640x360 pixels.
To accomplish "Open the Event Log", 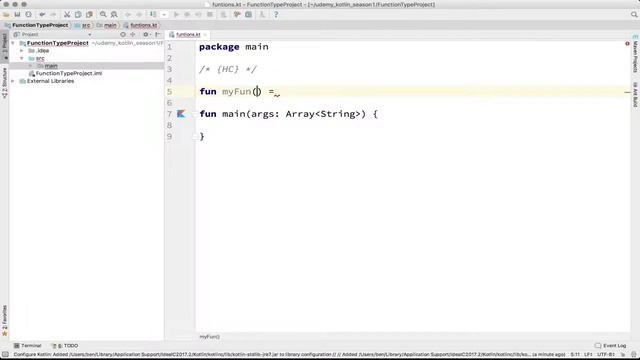I will 611,346.
